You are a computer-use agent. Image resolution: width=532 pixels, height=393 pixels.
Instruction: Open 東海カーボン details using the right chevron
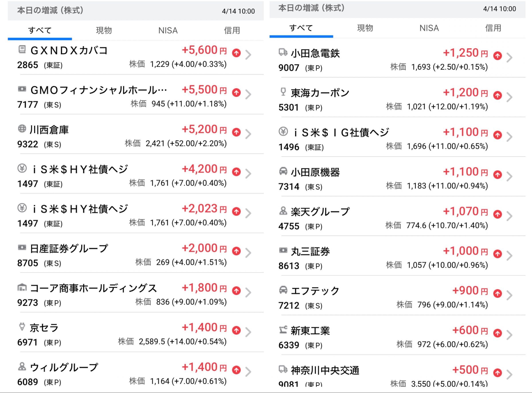tap(510, 97)
